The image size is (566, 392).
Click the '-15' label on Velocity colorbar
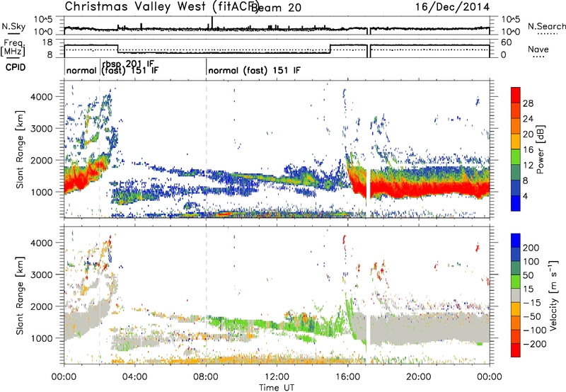pyautogui.click(x=533, y=302)
